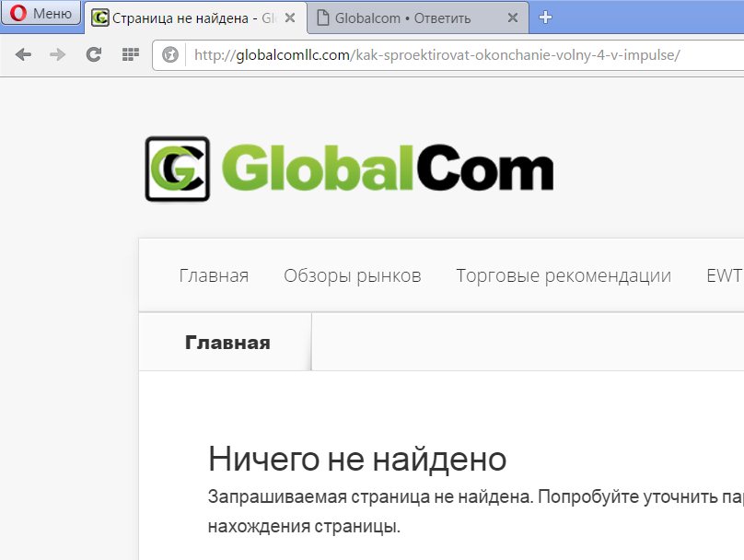The height and width of the screenshot is (560, 744).
Task: Click the GlobalCom wordmark logo
Action: (388, 167)
